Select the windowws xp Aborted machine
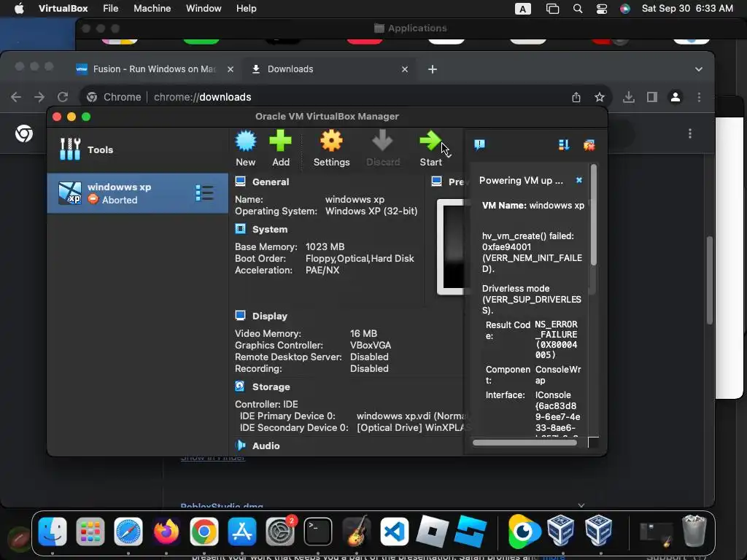This screenshot has height=560, width=747. click(x=138, y=193)
